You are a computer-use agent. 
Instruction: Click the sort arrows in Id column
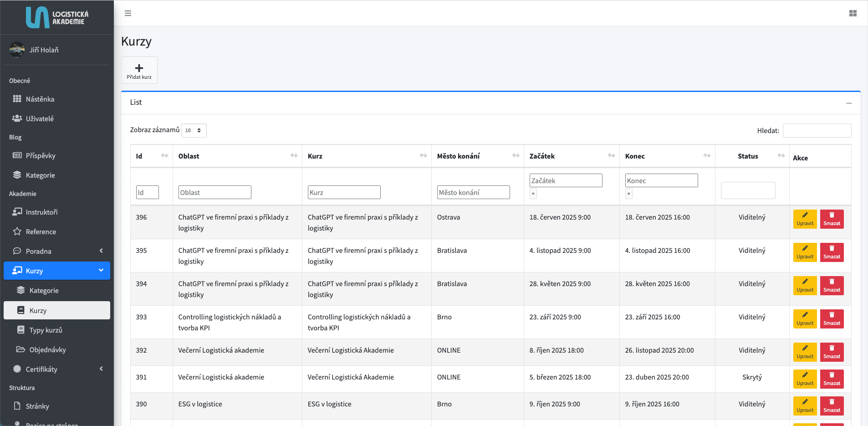164,156
